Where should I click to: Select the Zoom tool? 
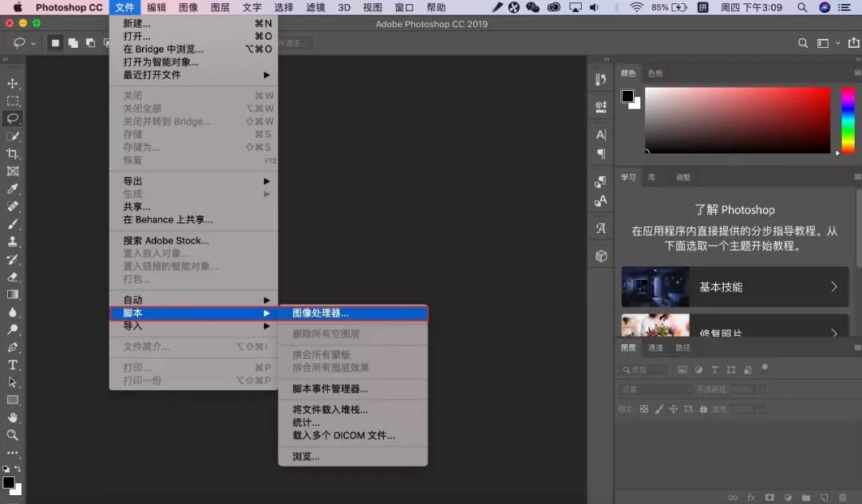coord(12,435)
